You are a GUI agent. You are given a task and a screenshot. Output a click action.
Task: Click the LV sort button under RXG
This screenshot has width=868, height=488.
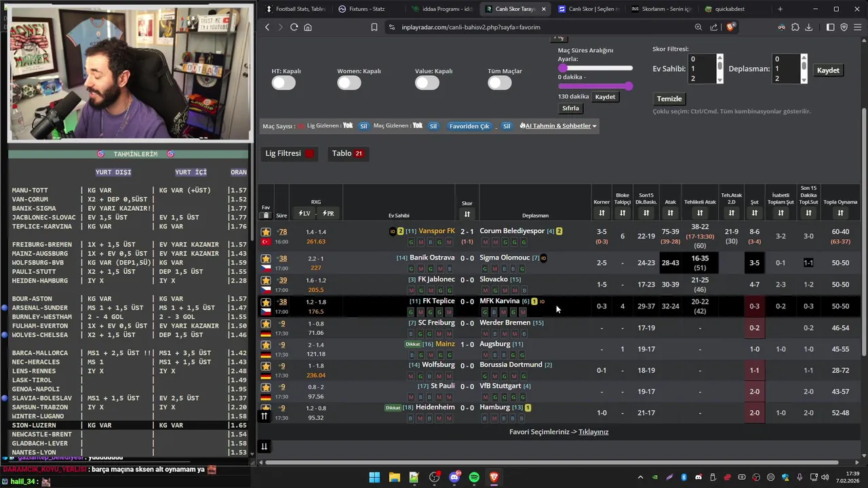tap(304, 213)
